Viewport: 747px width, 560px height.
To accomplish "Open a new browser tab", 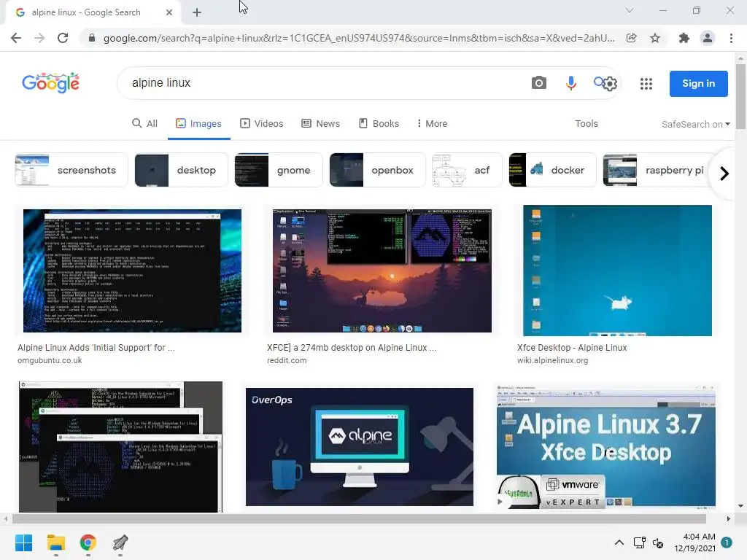I will point(197,13).
